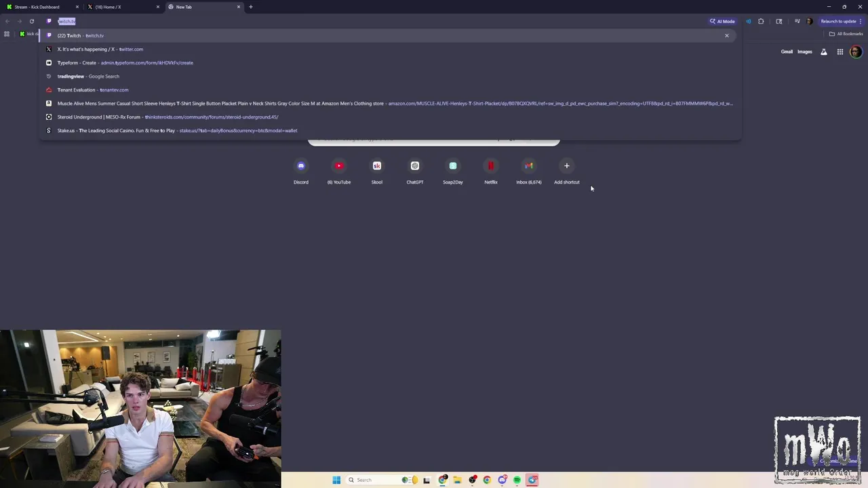Open the Chrome profile avatar in toolbar
868x488 pixels.
tap(809, 21)
